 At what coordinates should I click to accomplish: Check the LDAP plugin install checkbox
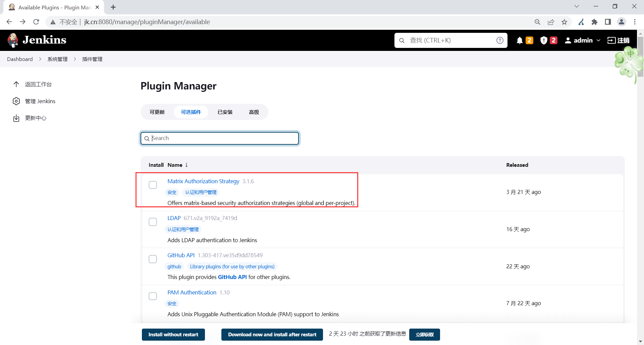point(153,222)
